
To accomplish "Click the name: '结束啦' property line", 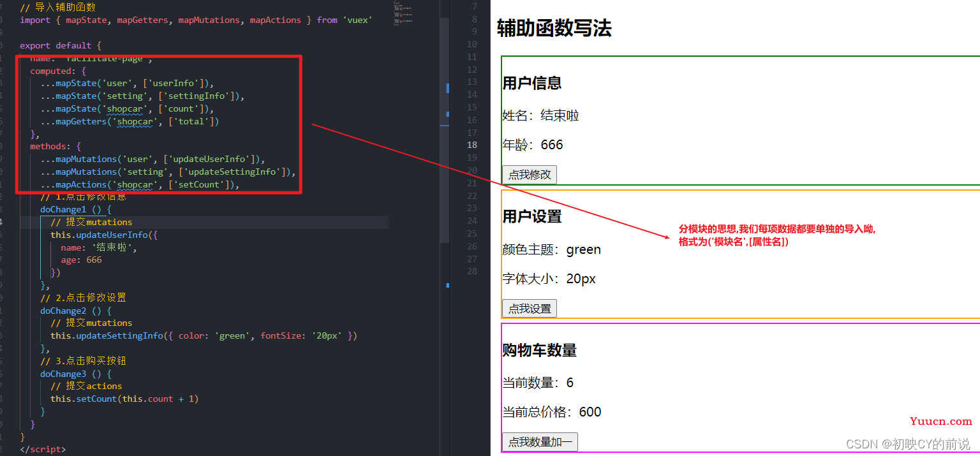I will (x=99, y=248).
